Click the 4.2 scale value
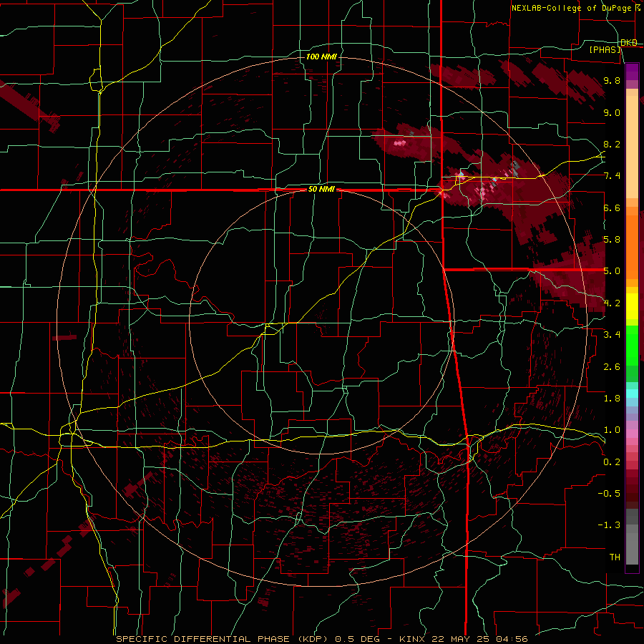The height and width of the screenshot is (644, 644). pyautogui.click(x=612, y=303)
